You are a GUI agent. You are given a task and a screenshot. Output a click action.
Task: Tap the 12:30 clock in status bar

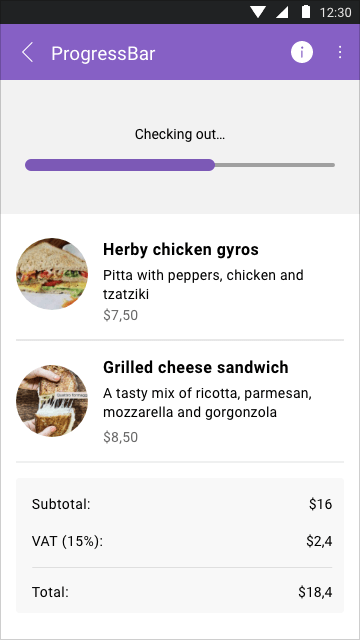tap(336, 12)
